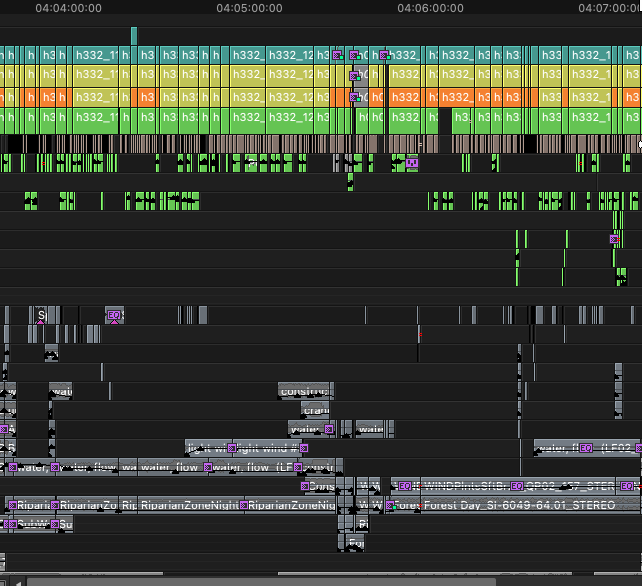
Task: Move the playhead to 04:06:00:00 on the ruler
Action: tap(430, 8)
